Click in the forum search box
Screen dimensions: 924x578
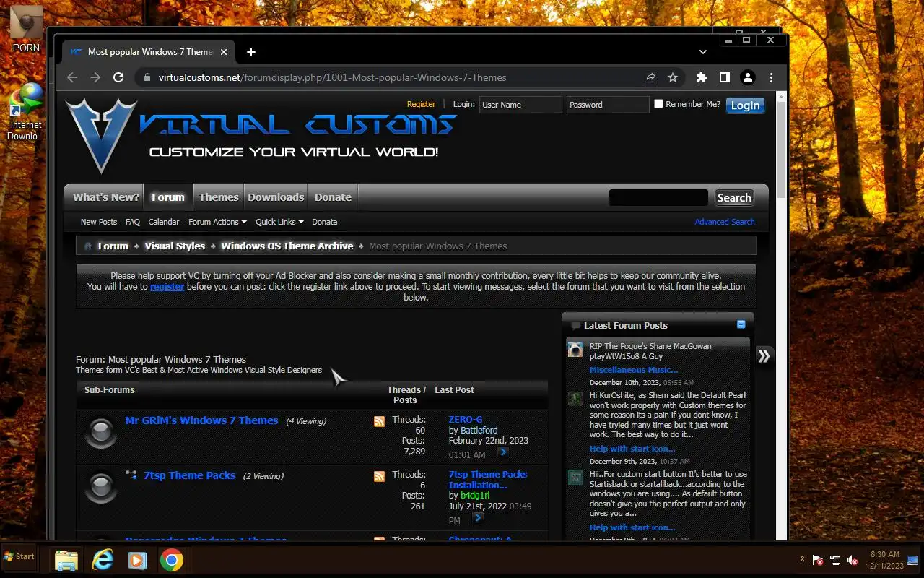pos(658,198)
